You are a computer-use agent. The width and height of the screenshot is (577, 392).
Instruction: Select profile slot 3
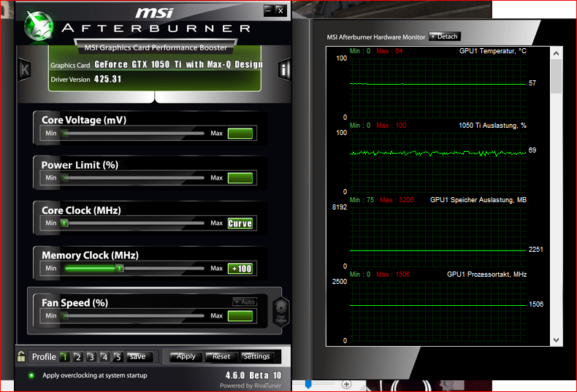pos(91,357)
